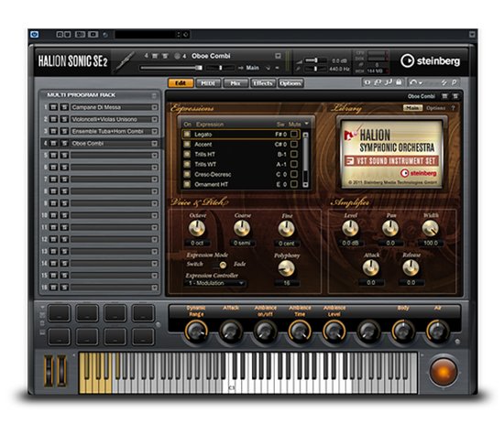This screenshot has height=424, width=504.
Task: Switch to the Mix tab
Action: pos(236,83)
